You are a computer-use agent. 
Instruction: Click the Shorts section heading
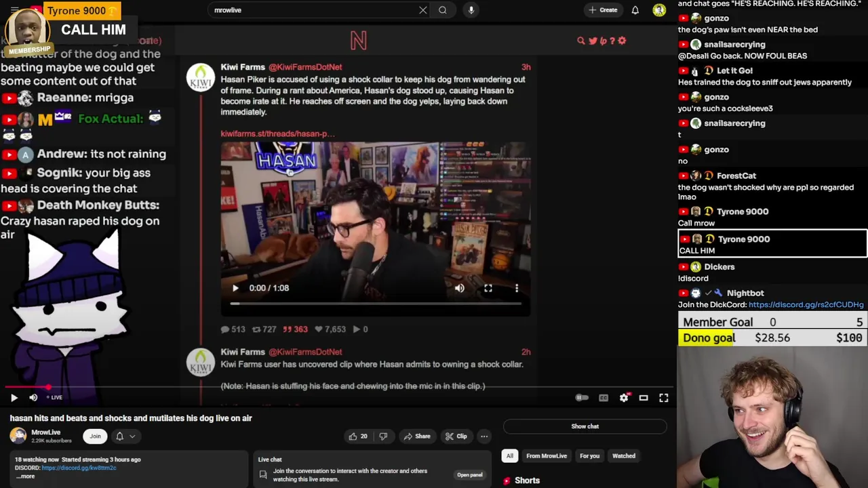(x=527, y=481)
